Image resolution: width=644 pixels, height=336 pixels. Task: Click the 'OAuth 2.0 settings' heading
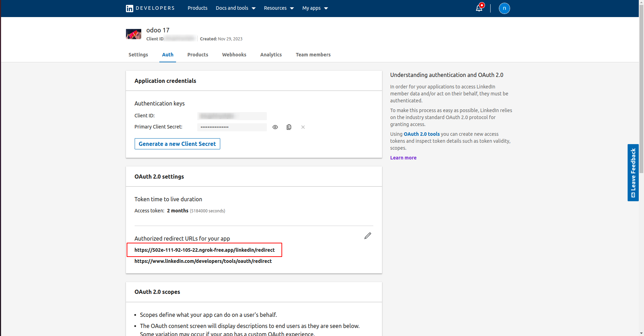point(159,177)
